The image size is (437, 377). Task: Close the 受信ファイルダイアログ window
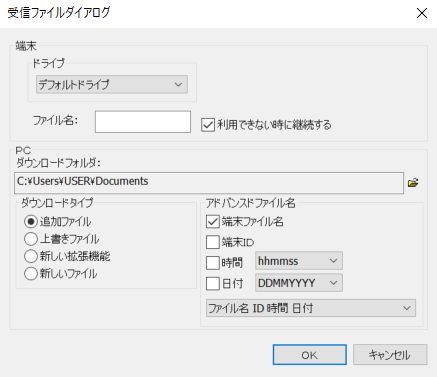422,13
